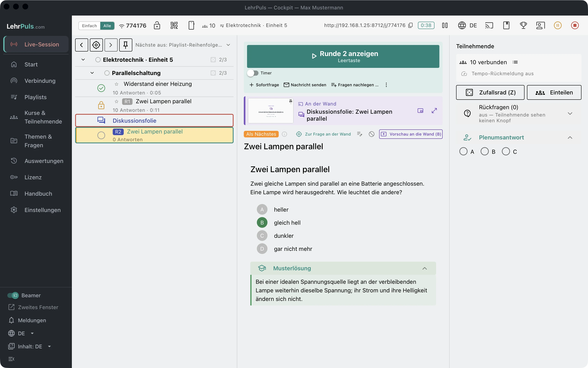588x368 pixels.
Task: Open the phone preview icon
Action: 191,25
